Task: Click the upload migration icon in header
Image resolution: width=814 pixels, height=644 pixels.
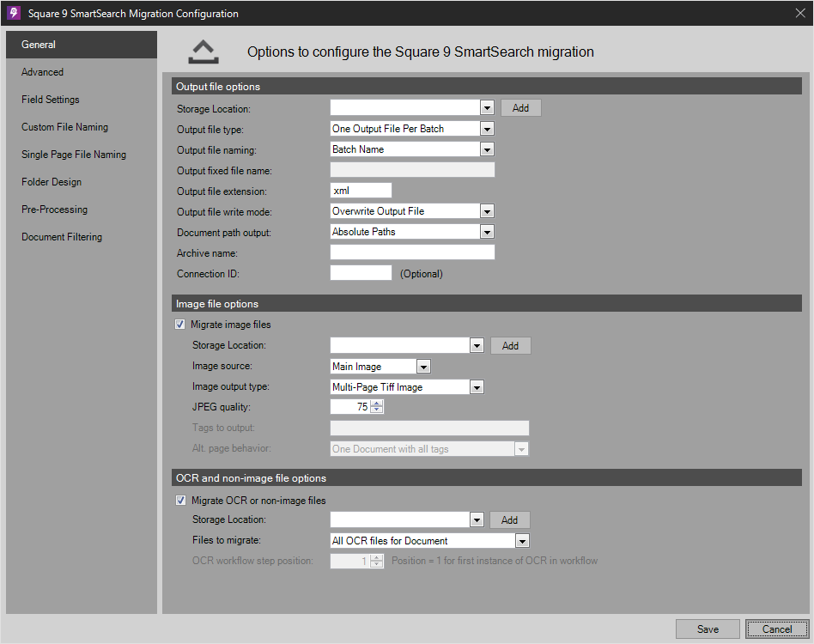Action: pos(203,52)
